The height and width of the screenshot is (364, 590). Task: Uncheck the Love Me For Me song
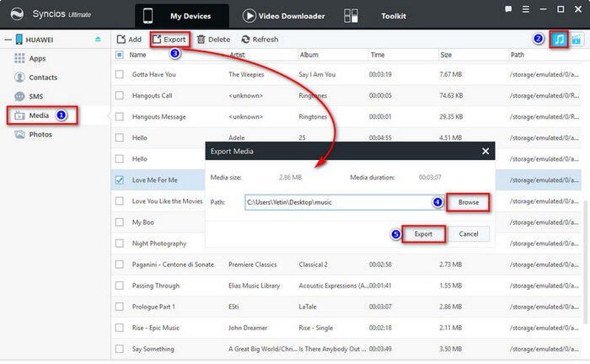click(x=120, y=179)
